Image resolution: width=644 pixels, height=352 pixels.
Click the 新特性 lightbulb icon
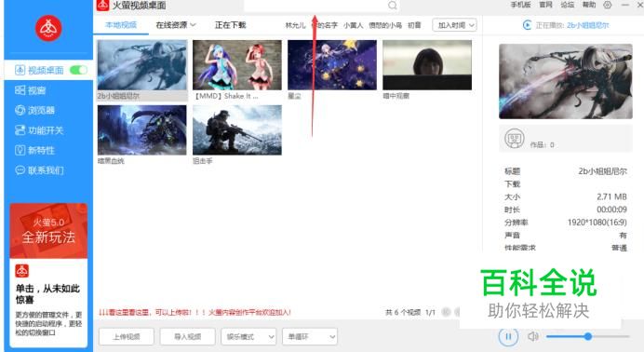coord(20,150)
